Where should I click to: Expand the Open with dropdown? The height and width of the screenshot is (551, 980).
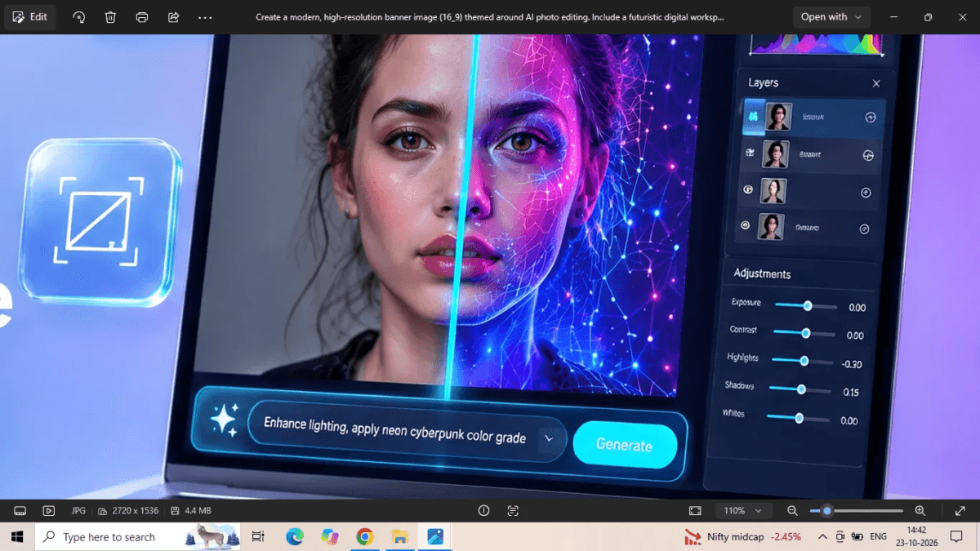831,17
